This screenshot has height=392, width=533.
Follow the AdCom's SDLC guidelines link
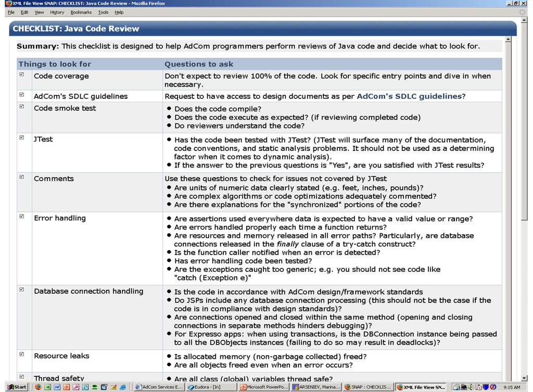[409, 96]
